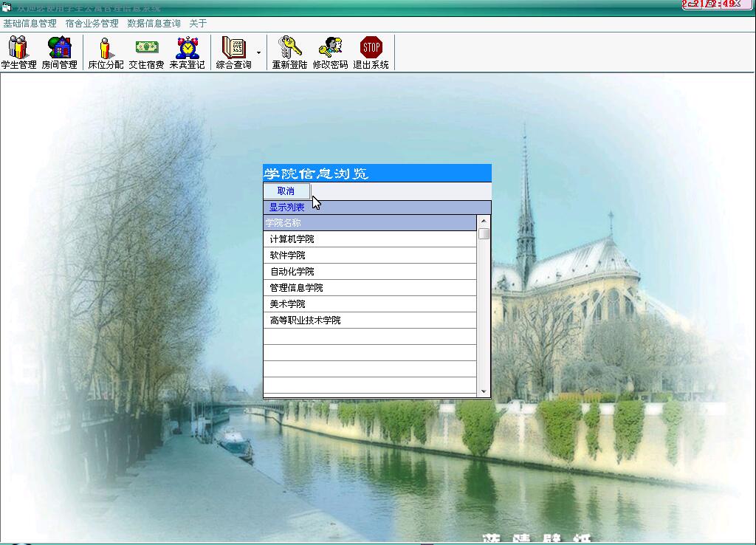The height and width of the screenshot is (545, 756).
Task: Open the 学生管理 student management tool
Action: tap(18, 52)
